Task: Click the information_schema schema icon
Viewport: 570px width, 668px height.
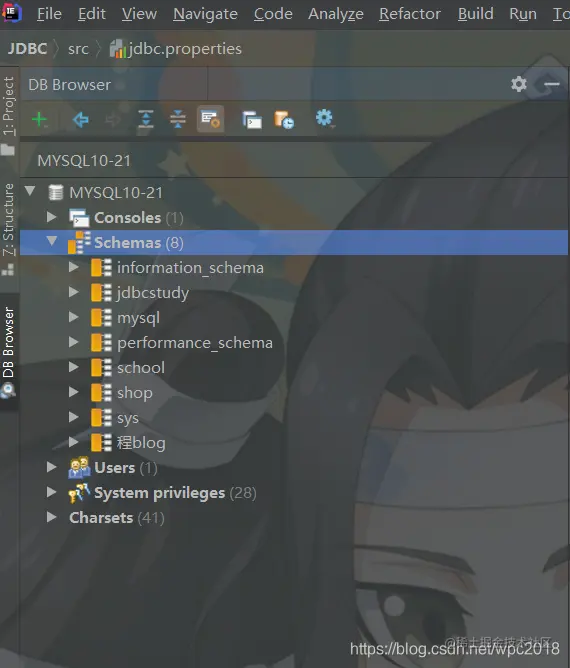Action: click(x=101, y=268)
